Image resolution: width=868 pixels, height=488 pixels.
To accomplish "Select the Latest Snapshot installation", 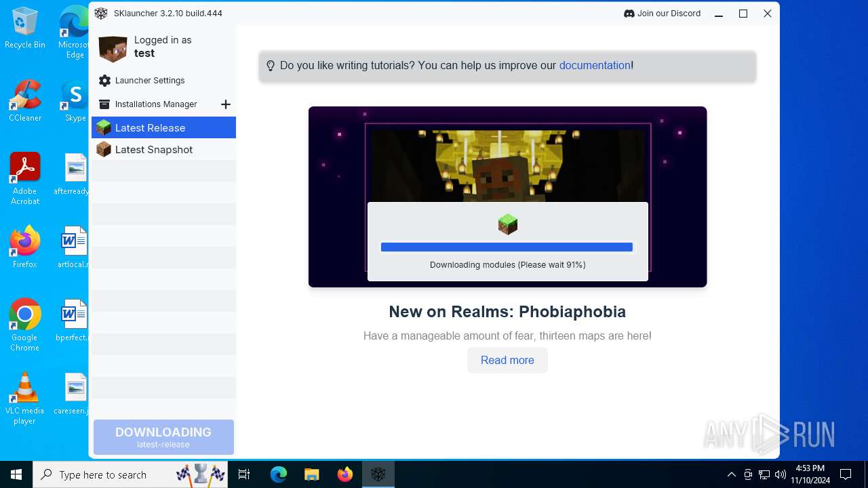I will point(163,150).
